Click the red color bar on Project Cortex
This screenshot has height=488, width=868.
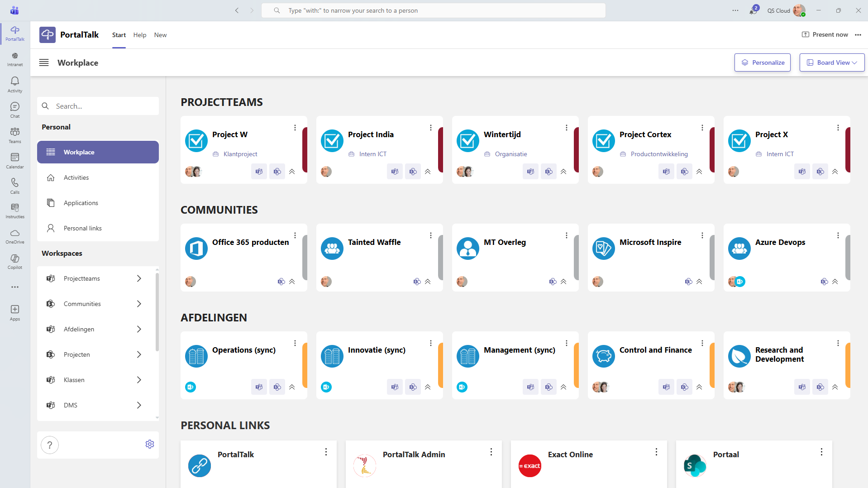point(712,150)
